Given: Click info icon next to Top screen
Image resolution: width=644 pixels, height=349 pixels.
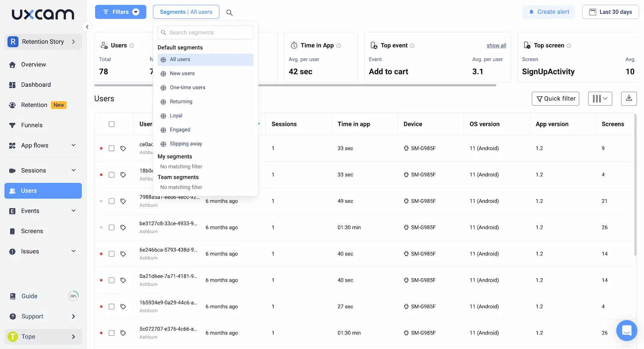Looking at the screenshot, I should (569, 45).
